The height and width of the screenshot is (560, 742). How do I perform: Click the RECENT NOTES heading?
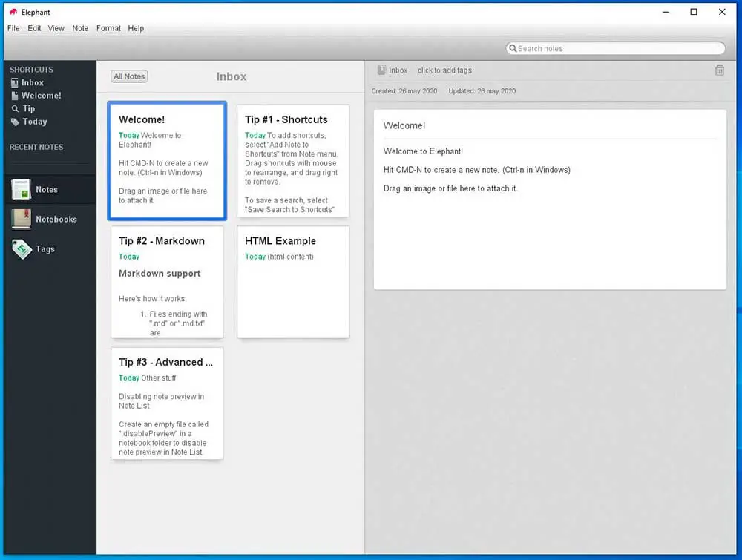click(x=36, y=147)
